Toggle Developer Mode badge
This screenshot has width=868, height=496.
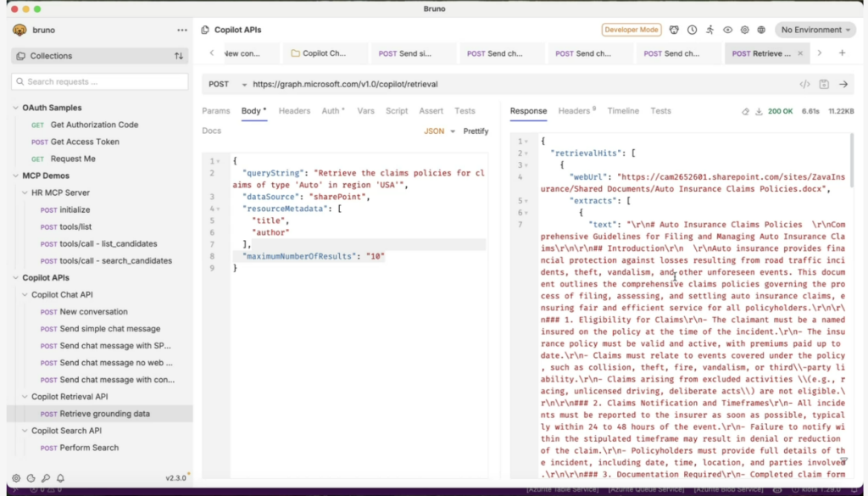(632, 30)
